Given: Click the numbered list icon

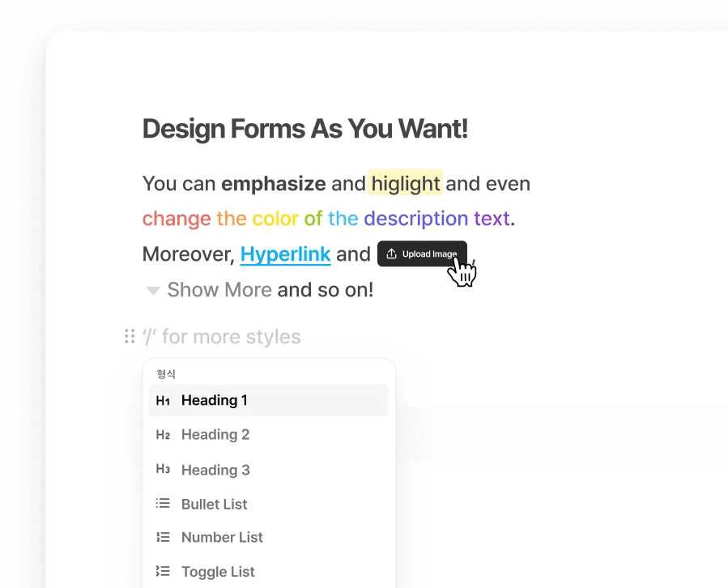Looking at the screenshot, I should [x=163, y=537].
